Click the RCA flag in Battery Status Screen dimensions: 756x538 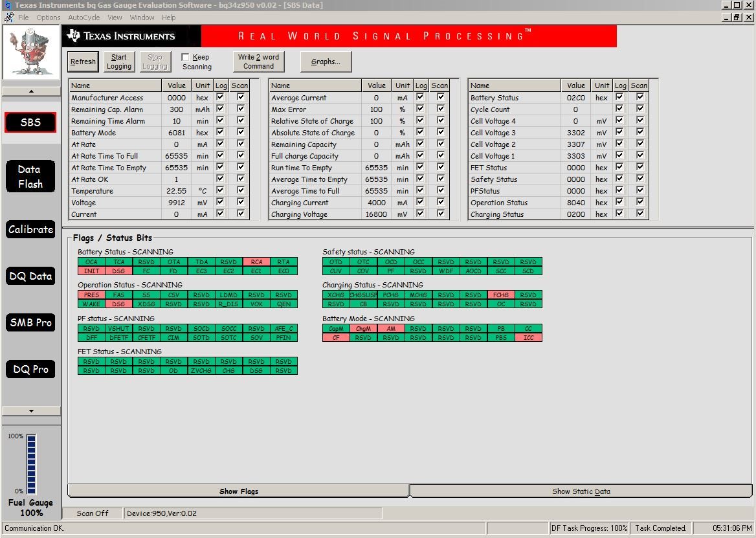pyautogui.click(x=256, y=262)
